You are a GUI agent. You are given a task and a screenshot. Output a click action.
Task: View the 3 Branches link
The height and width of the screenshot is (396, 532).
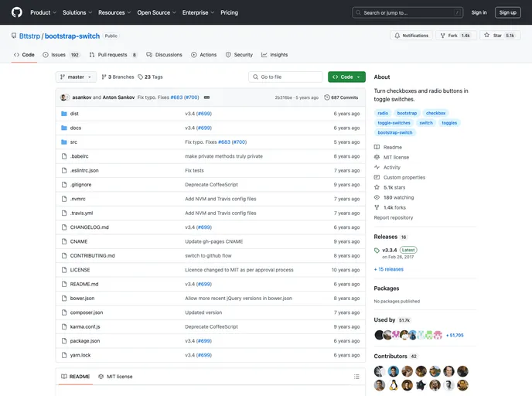pos(118,77)
